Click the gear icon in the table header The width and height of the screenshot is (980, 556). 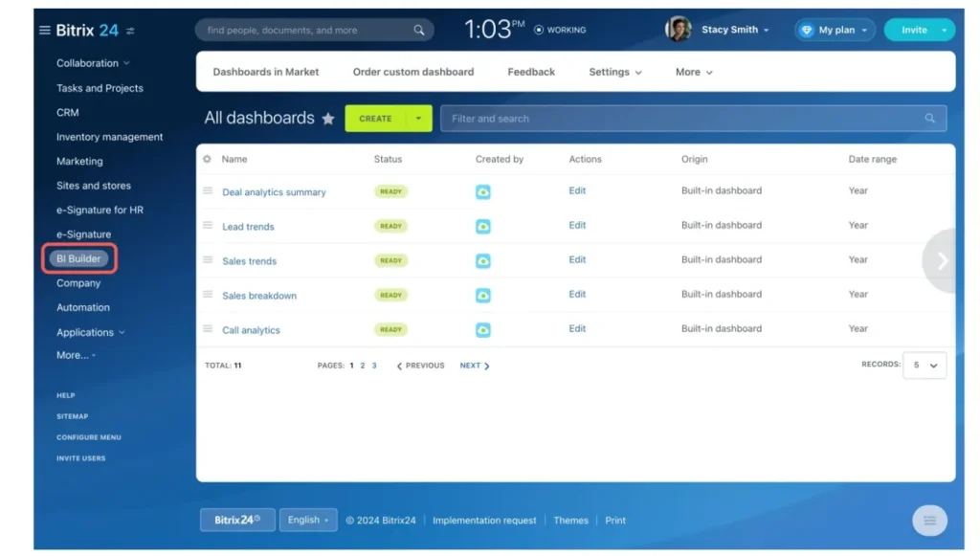pos(207,160)
